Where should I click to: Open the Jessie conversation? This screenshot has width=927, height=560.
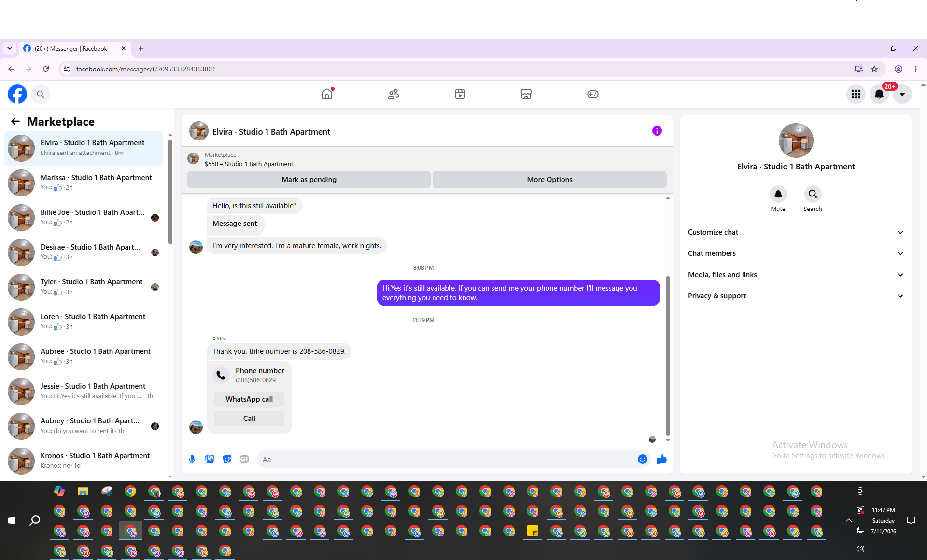tap(84, 391)
